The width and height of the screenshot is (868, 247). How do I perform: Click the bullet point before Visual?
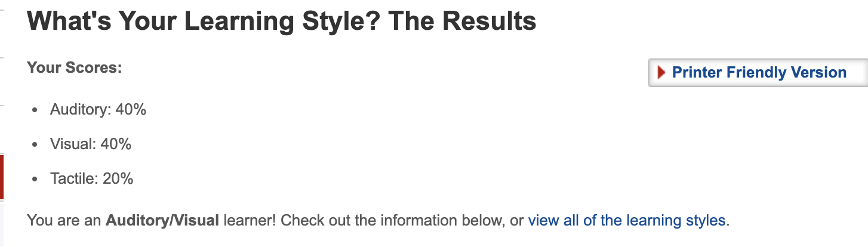pyautogui.click(x=36, y=145)
